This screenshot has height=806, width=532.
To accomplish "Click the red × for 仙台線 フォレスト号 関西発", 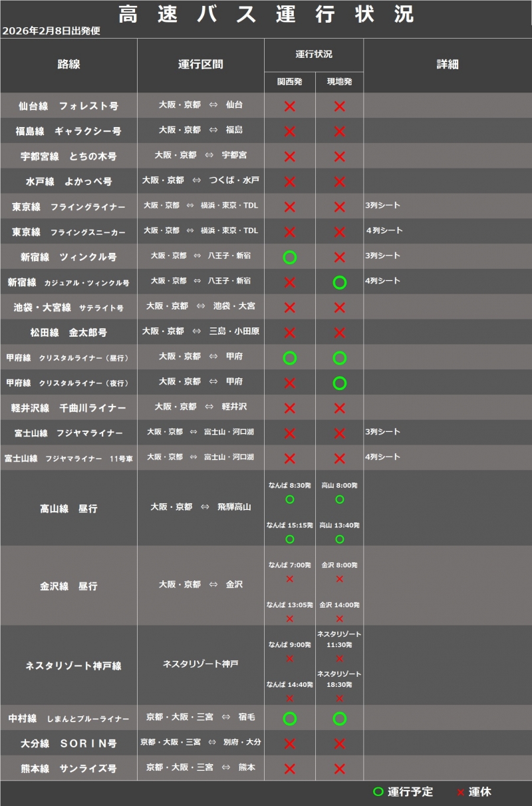I will pos(289,104).
